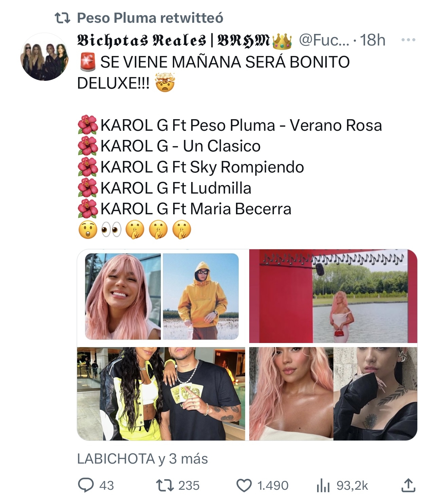Open the three-dot more options menu
This screenshot has height=504, width=438.
408,40
